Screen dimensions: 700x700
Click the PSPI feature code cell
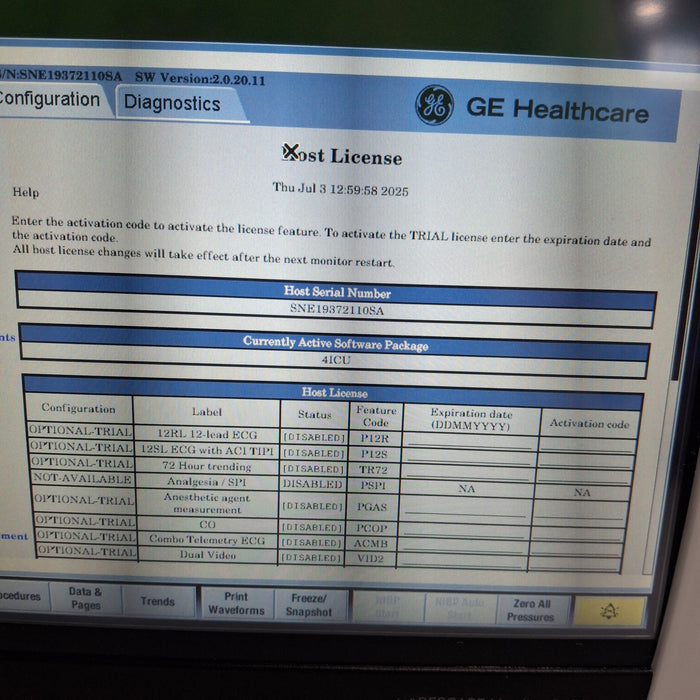click(x=373, y=485)
